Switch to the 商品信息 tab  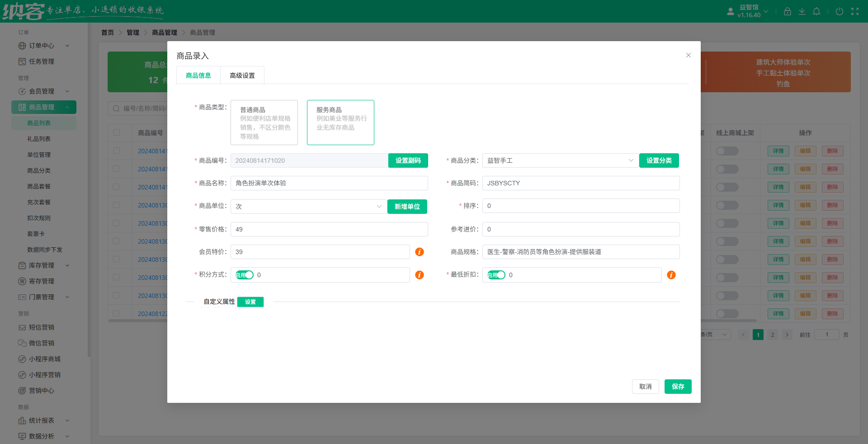point(198,76)
